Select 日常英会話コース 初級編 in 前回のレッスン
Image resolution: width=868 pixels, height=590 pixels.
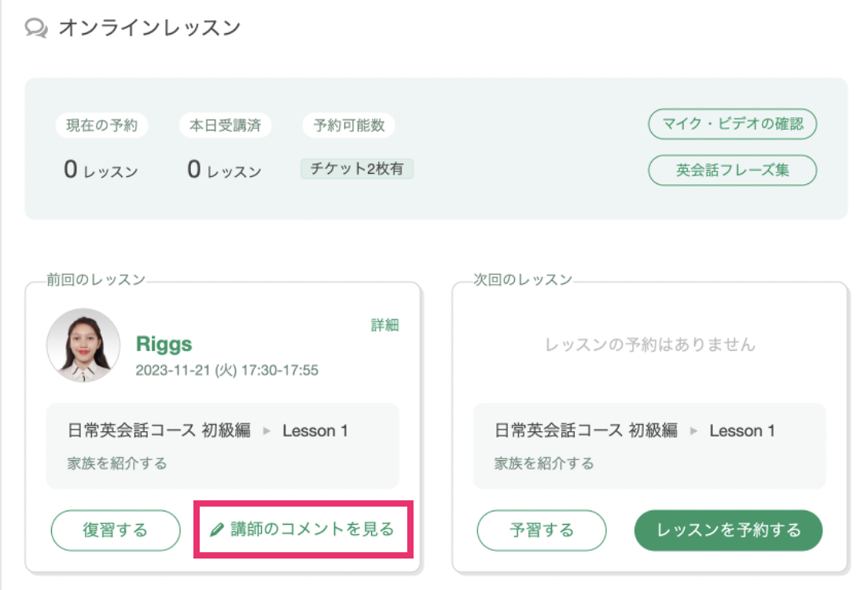pos(159,430)
